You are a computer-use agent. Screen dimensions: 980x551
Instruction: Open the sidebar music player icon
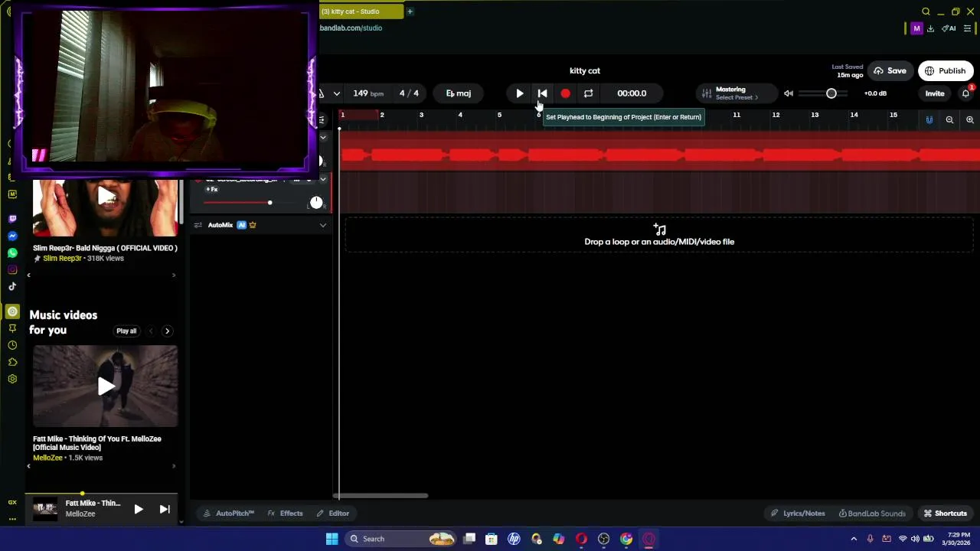[12, 311]
